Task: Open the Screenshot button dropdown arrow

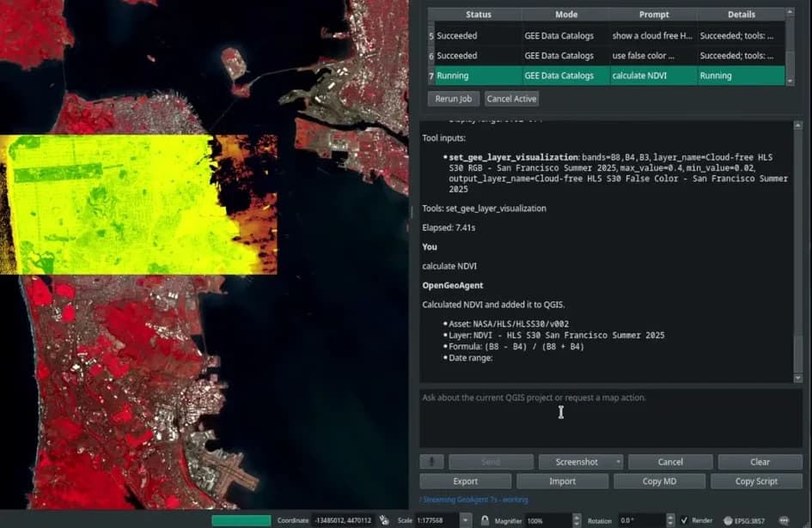Action: pos(618,462)
